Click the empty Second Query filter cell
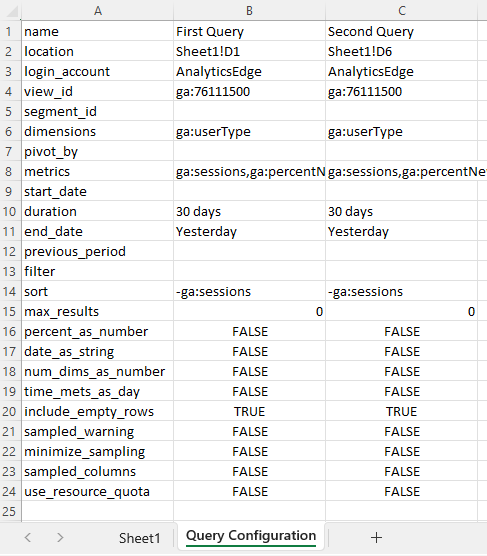 (x=402, y=272)
